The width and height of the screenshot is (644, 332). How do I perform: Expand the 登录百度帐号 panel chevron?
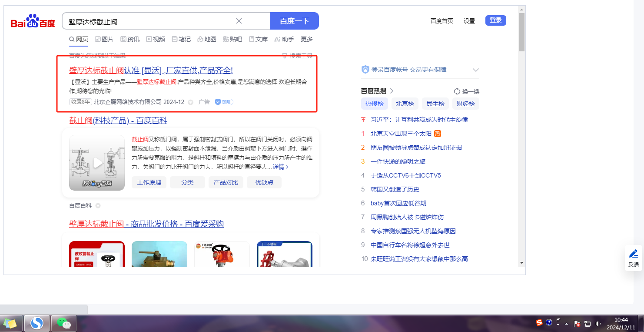[476, 70]
